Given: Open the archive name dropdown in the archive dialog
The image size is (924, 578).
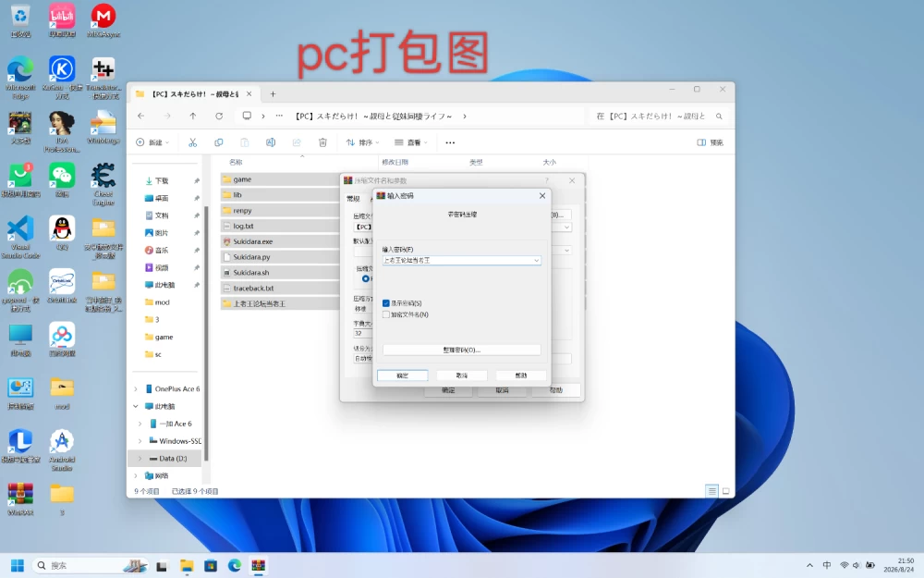Looking at the screenshot, I should [567, 228].
